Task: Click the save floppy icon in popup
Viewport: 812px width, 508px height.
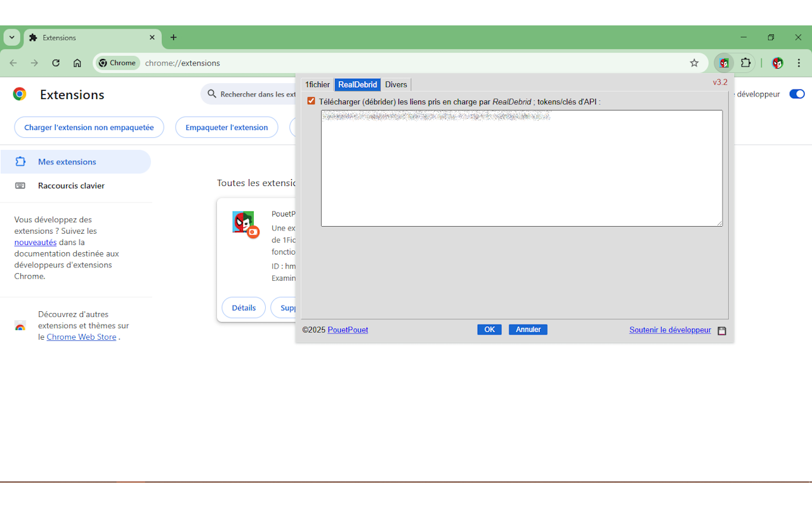Action: tap(722, 331)
